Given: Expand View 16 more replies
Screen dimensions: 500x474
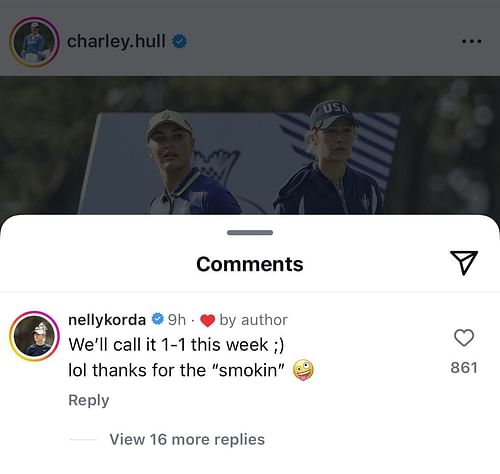Looking at the screenshot, I should point(187,439).
